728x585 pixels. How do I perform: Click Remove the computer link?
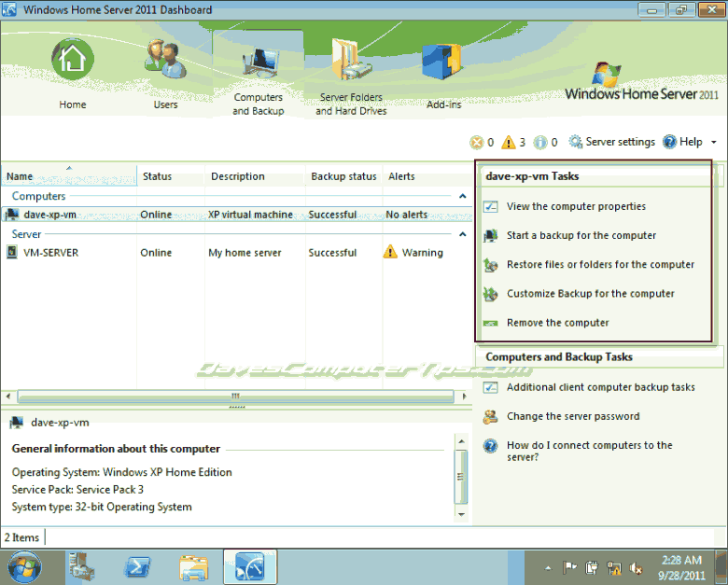coord(557,323)
